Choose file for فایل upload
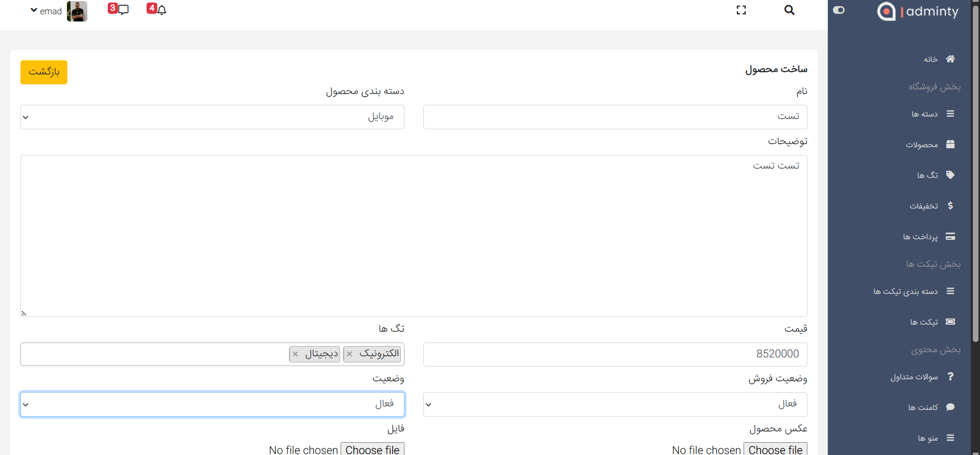The image size is (980, 455). click(x=372, y=449)
